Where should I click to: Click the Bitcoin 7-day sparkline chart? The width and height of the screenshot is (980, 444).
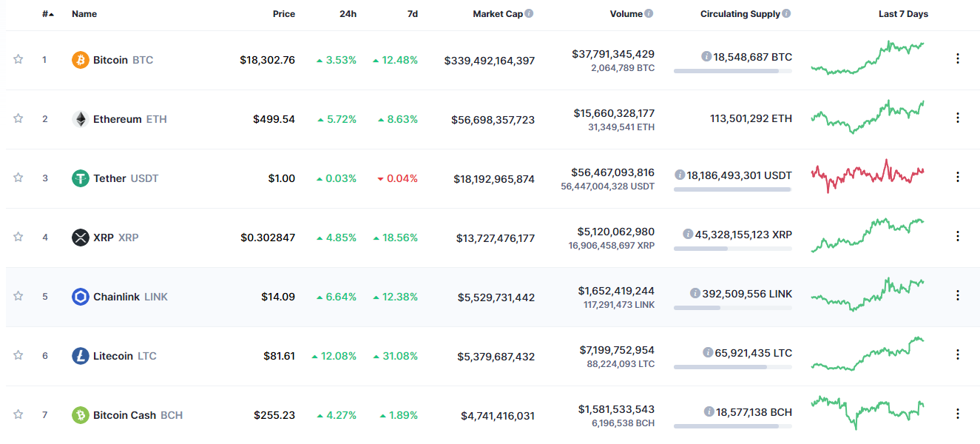pos(868,58)
